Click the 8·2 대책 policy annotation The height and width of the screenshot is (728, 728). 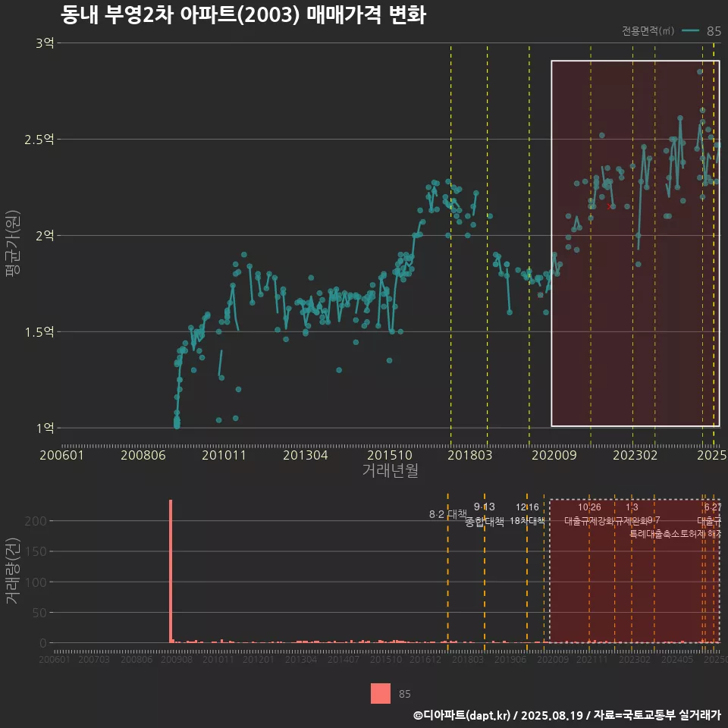coord(448,514)
